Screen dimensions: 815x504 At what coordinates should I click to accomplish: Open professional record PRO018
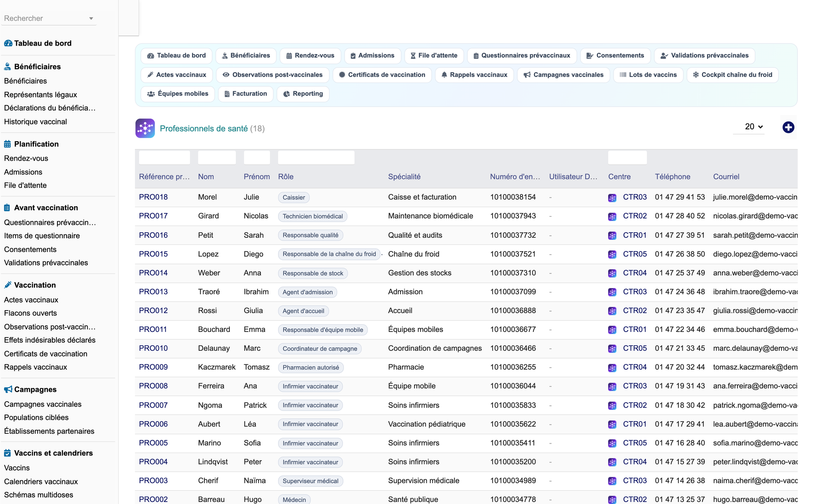(x=153, y=197)
